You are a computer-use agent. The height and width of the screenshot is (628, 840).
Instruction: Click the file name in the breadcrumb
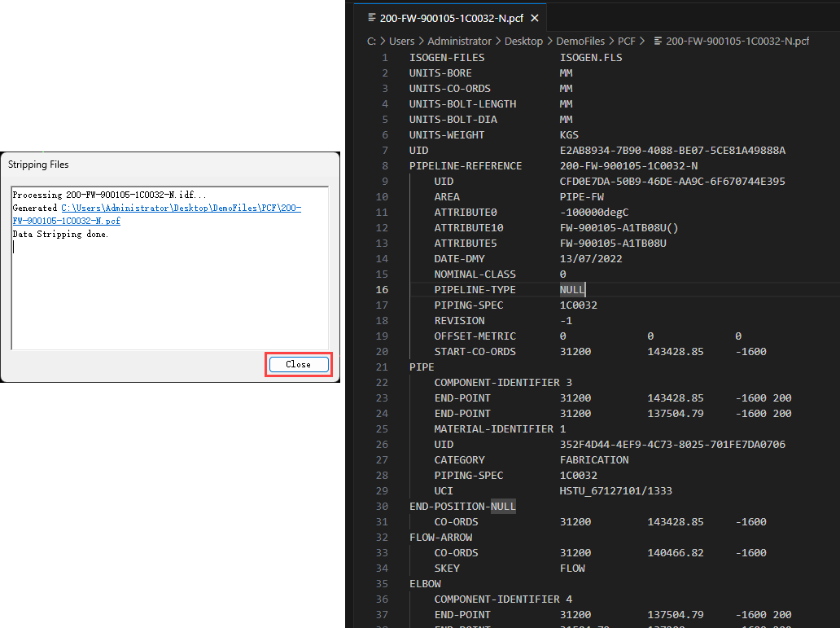point(737,41)
